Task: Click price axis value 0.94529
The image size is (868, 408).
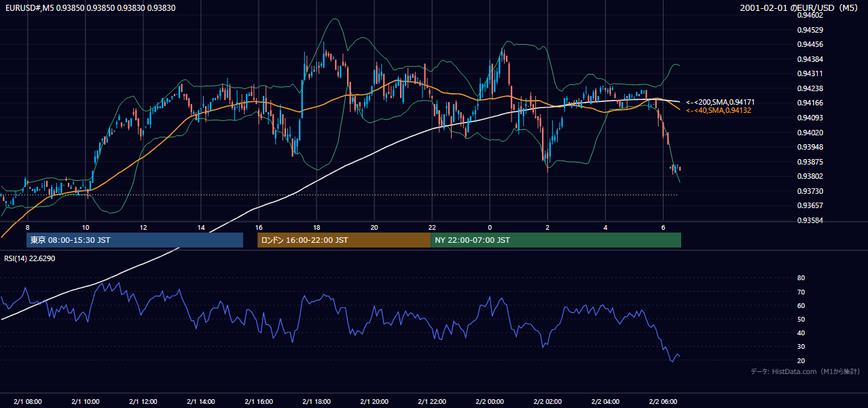Action: (x=810, y=30)
